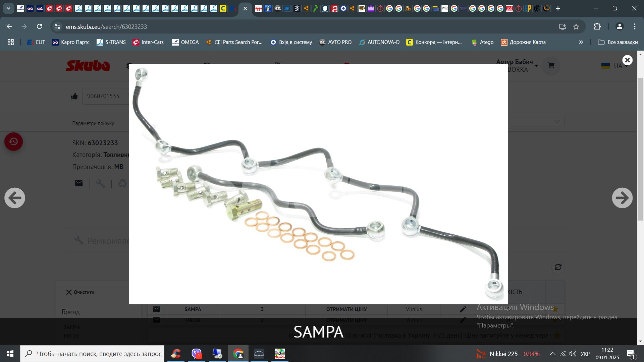Viewport: 644px width, 362px height.
Task: Show the previous product image
Action: tap(15, 198)
